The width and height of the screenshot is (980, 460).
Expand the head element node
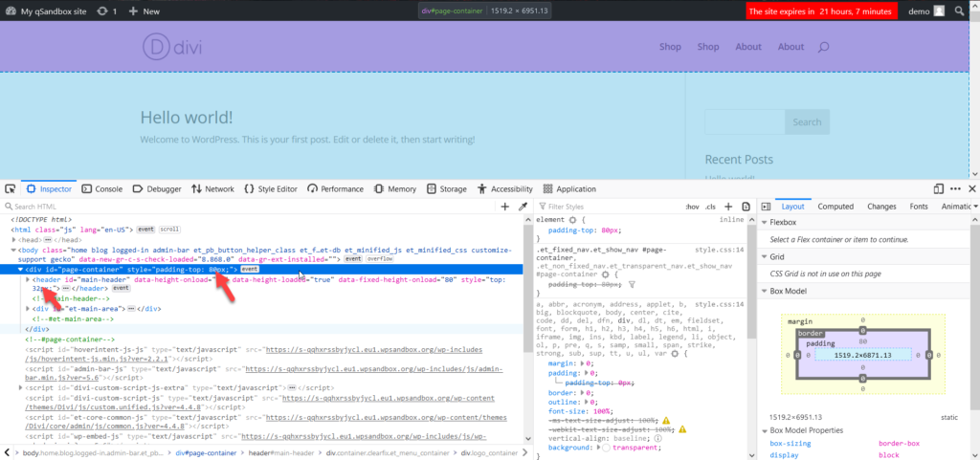12,240
